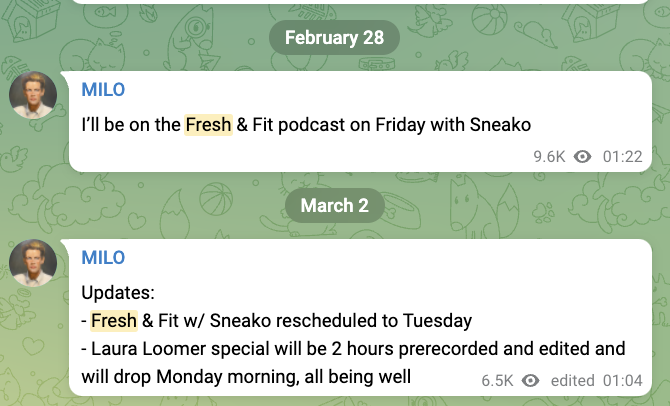Click MILO's avatar beside the February 28 message

coord(32,97)
